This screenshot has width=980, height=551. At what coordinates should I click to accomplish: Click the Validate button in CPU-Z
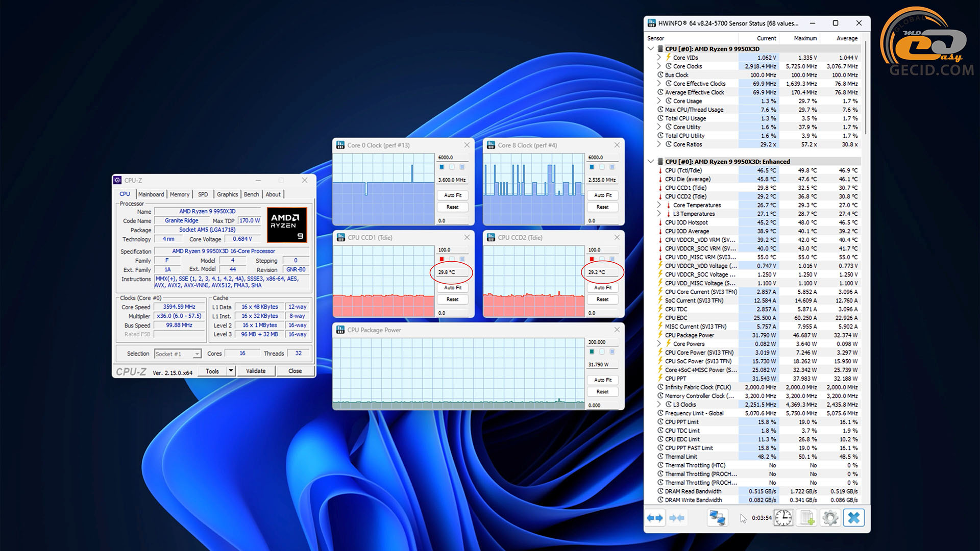(x=256, y=371)
